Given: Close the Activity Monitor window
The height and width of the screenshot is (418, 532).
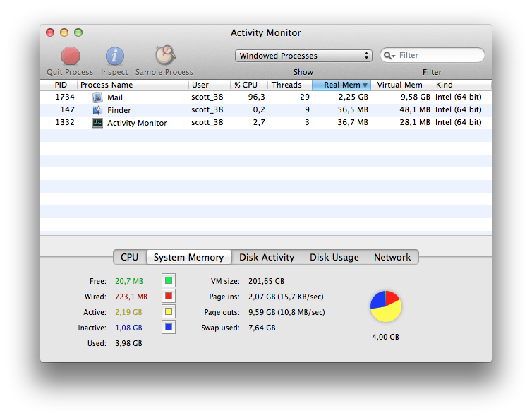Looking at the screenshot, I should pos(50,32).
